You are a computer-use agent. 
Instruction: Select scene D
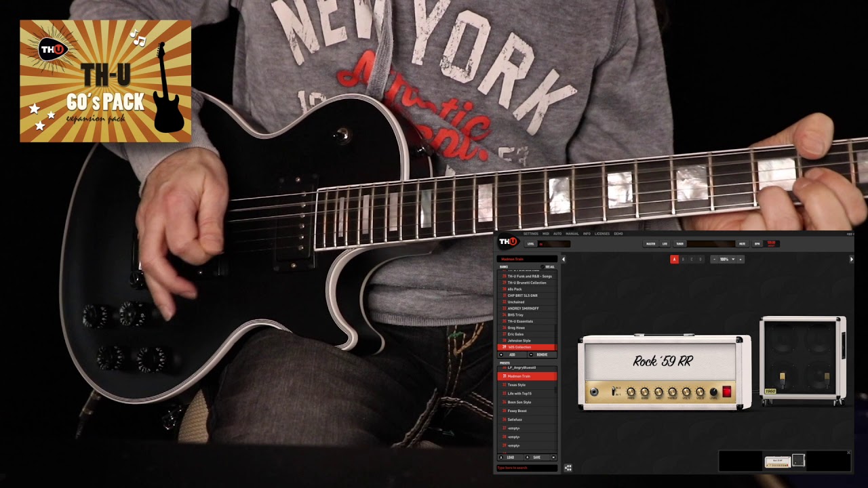pyautogui.click(x=701, y=259)
